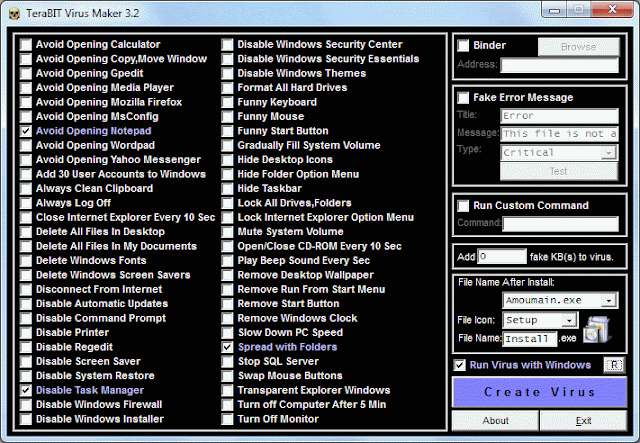Open the About dialog
The width and height of the screenshot is (640, 443).
[x=495, y=421]
